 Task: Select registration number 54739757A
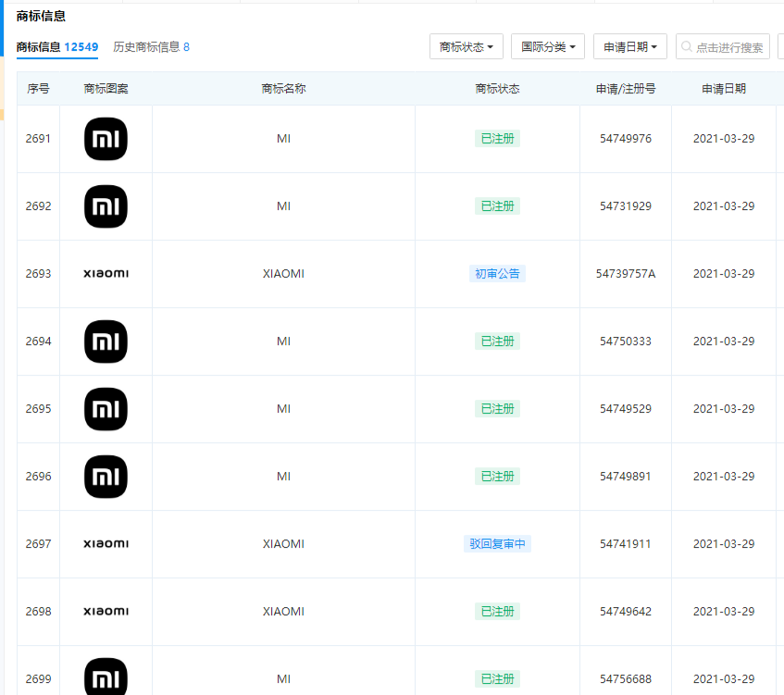point(626,274)
